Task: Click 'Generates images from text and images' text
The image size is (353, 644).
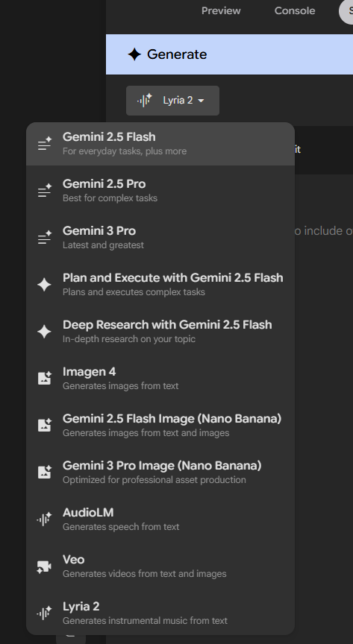Action: tap(146, 432)
